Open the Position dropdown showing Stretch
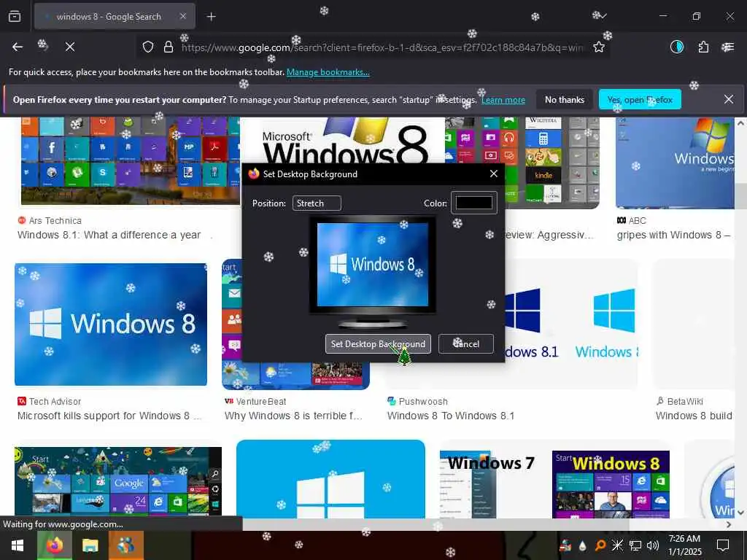 point(317,203)
